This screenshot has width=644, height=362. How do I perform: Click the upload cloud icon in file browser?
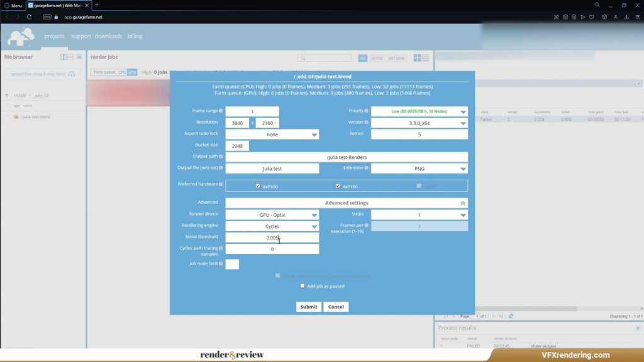[x=72, y=74]
